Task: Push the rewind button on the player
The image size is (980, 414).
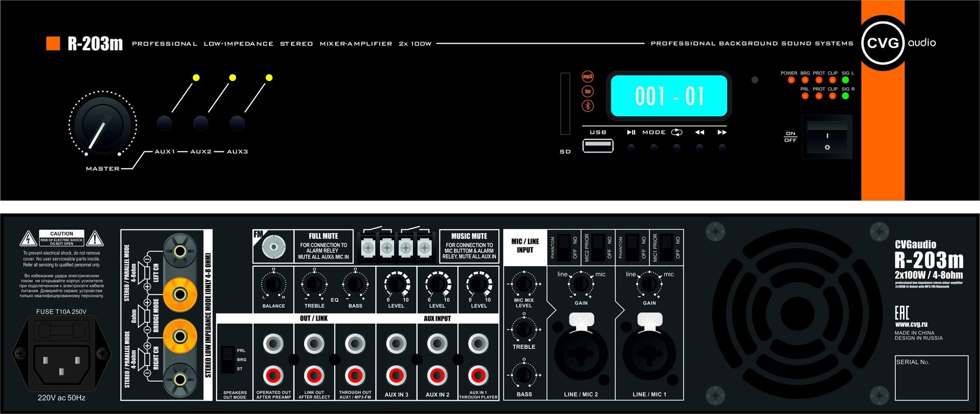Action: [x=700, y=147]
